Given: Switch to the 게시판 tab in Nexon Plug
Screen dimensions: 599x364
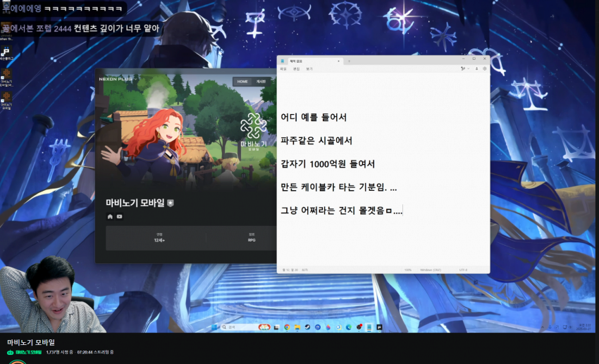Looking at the screenshot, I should pyautogui.click(x=261, y=82).
